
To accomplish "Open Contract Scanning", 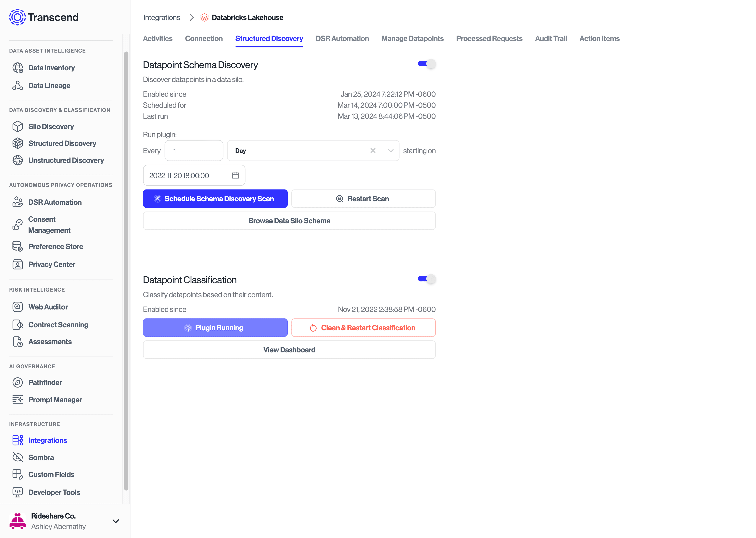I will click(x=58, y=325).
